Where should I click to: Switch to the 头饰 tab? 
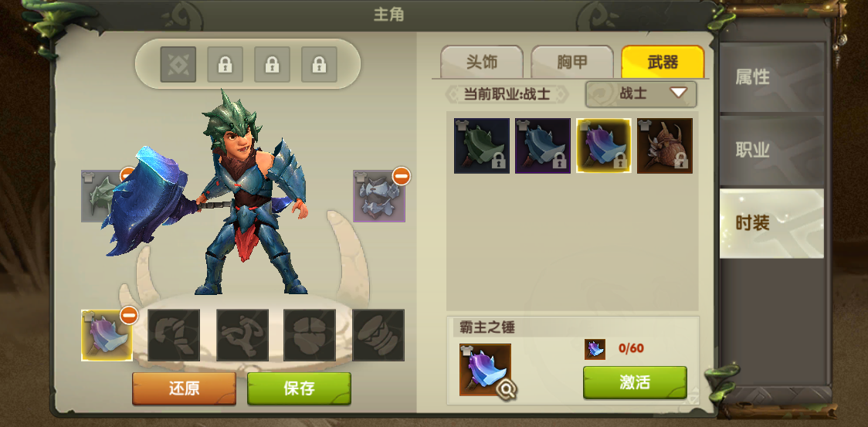click(482, 62)
